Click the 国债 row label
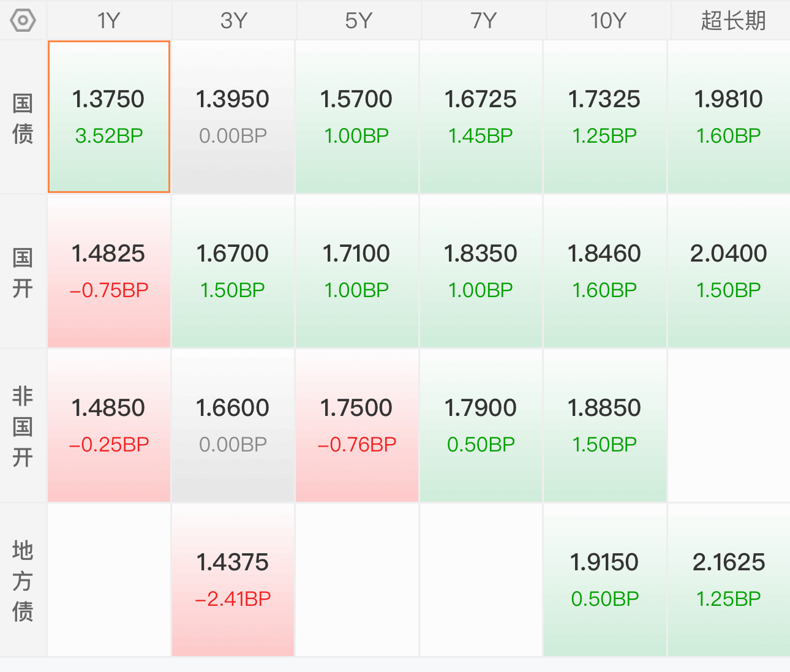This screenshot has height=672, width=790. tap(23, 118)
